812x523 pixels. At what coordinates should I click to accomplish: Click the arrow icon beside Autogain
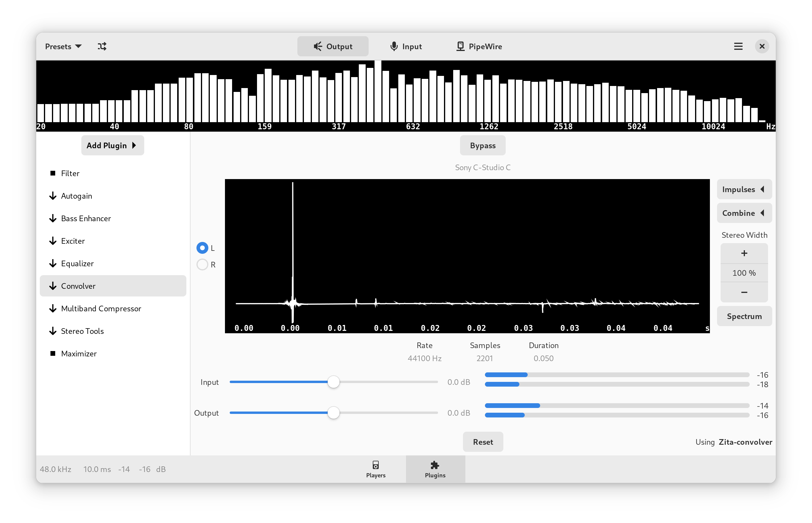(53, 196)
